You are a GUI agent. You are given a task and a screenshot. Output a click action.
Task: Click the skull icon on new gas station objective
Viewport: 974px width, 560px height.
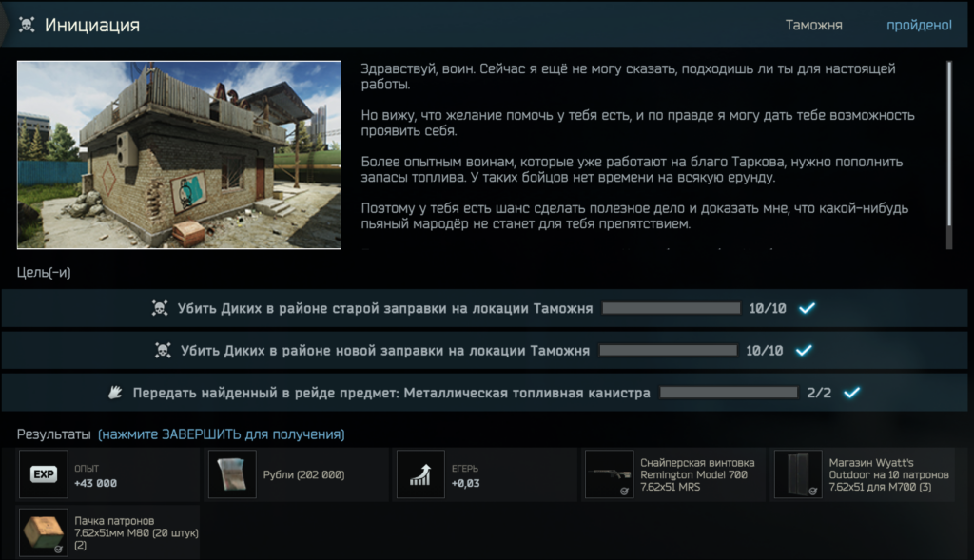tap(163, 351)
